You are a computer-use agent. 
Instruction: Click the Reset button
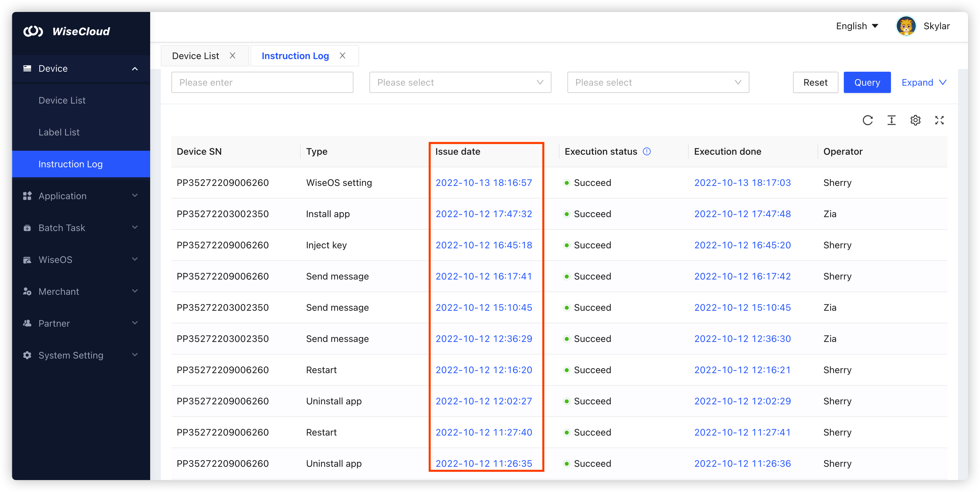(x=815, y=82)
